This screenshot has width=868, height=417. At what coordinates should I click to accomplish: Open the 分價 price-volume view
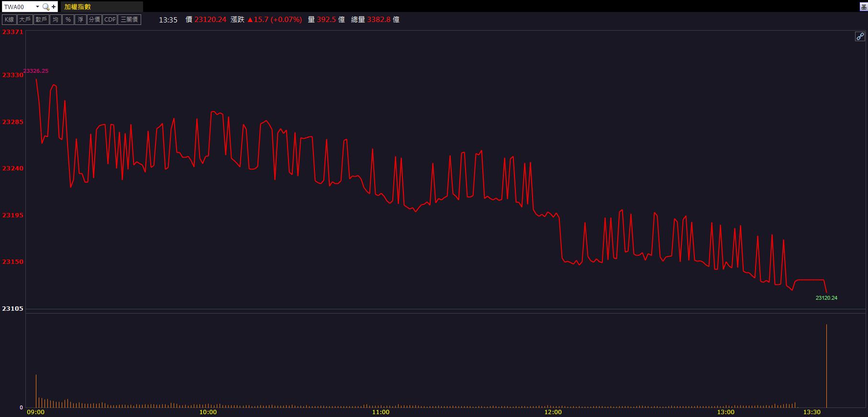(x=94, y=20)
